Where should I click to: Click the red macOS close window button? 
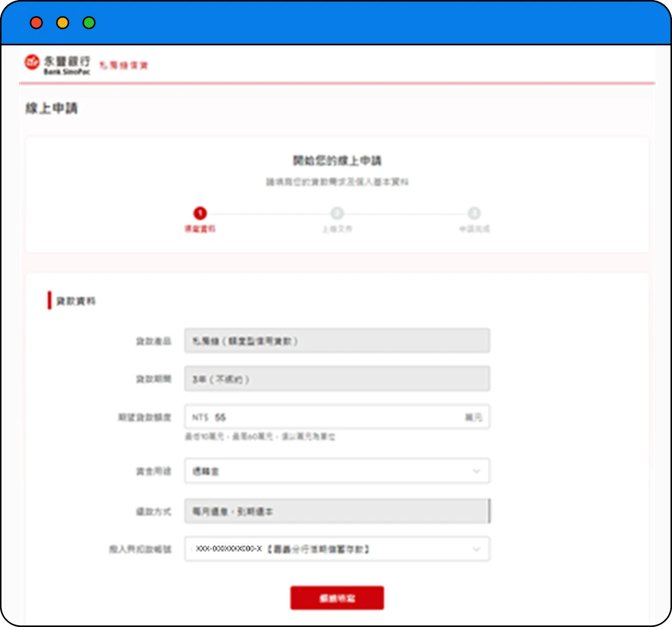coord(36,23)
